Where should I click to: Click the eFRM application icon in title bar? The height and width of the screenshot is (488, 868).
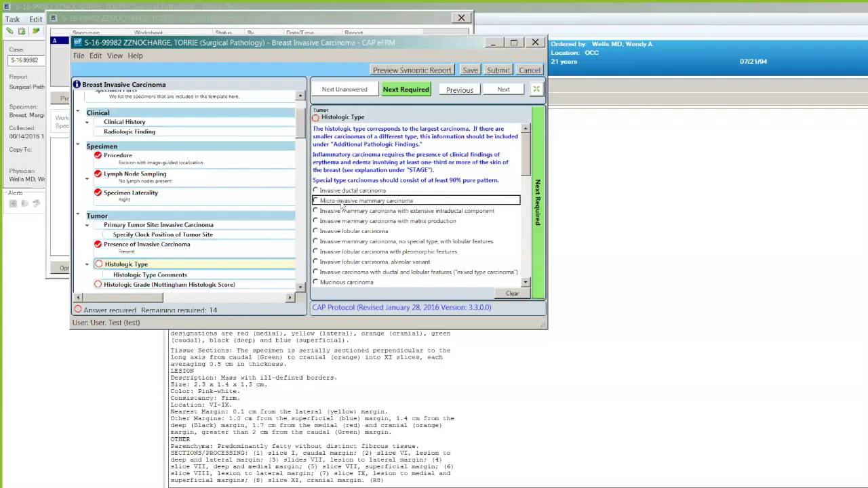pos(77,42)
